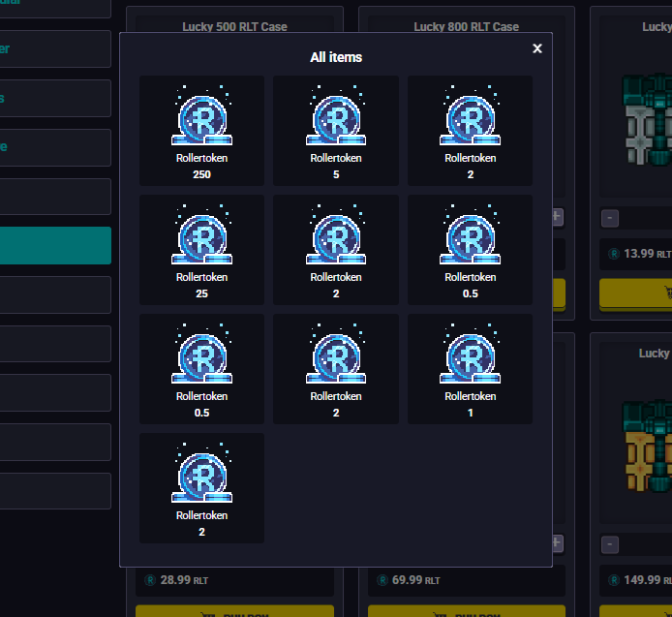Viewport: 672px width, 617px height.
Task: Decrease quantity with minus above 13.99 RLT
Action: click(x=610, y=218)
